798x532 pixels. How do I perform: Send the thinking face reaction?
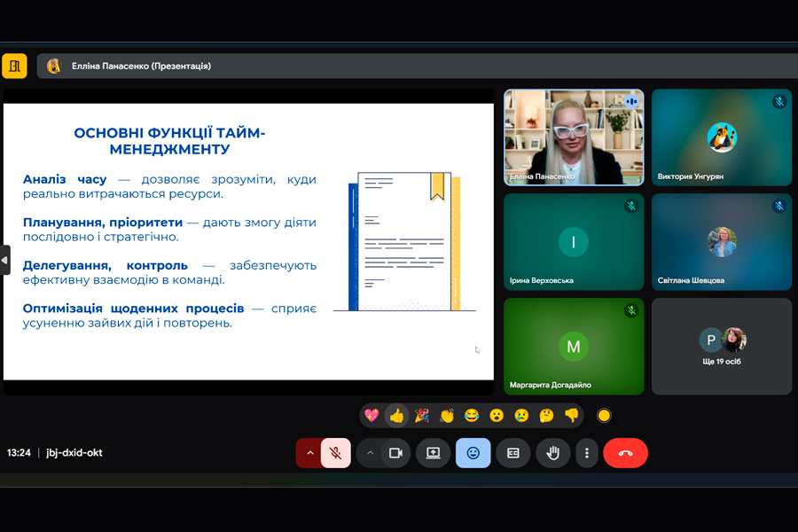click(546, 416)
